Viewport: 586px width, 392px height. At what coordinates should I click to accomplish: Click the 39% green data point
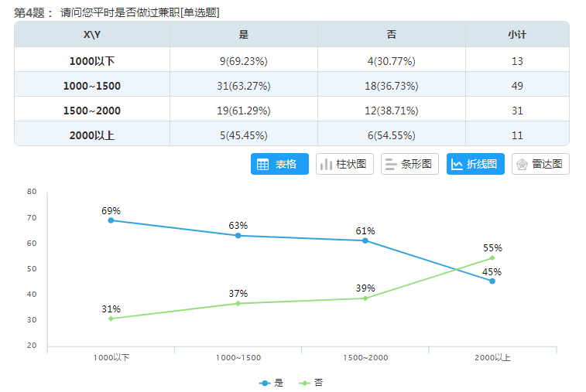coord(365,298)
